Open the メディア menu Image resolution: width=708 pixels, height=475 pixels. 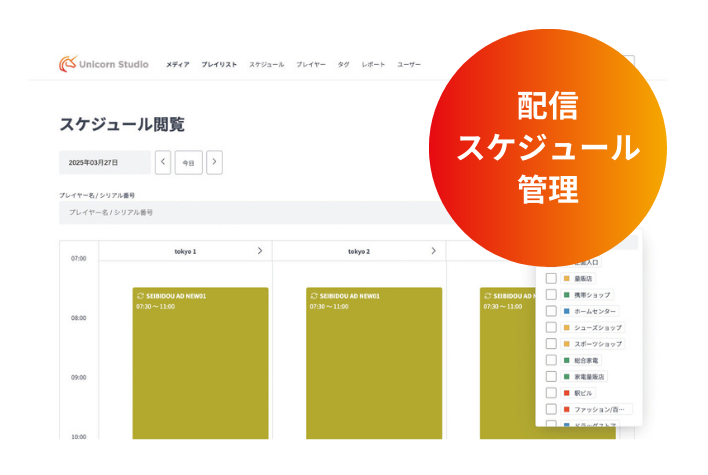(x=177, y=65)
